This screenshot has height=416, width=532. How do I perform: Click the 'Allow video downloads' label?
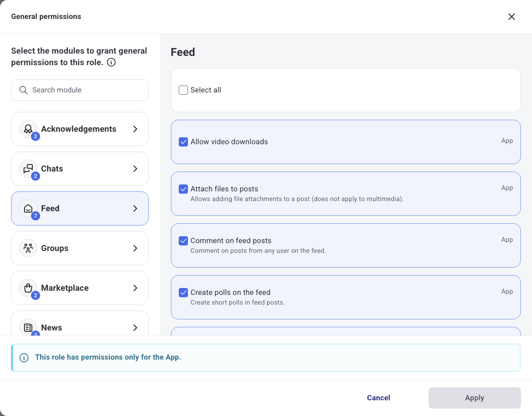click(x=229, y=142)
